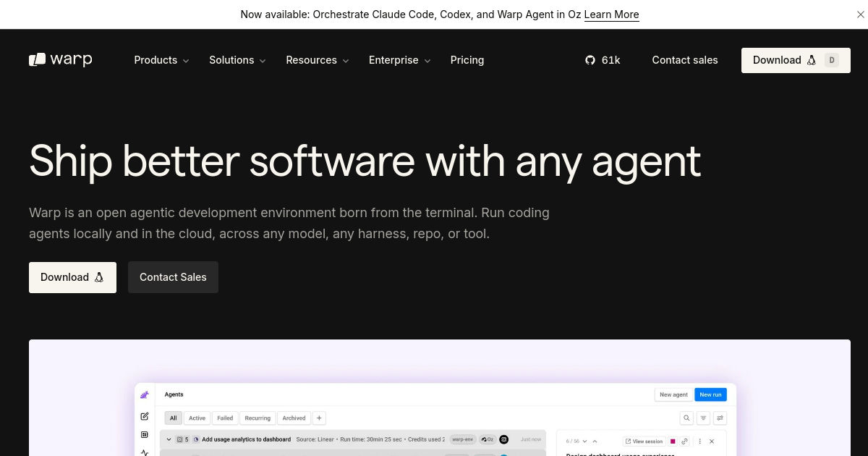The width and height of the screenshot is (868, 456).
Task: Click the filter lines icon in Agents panel
Action: pyautogui.click(x=703, y=418)
